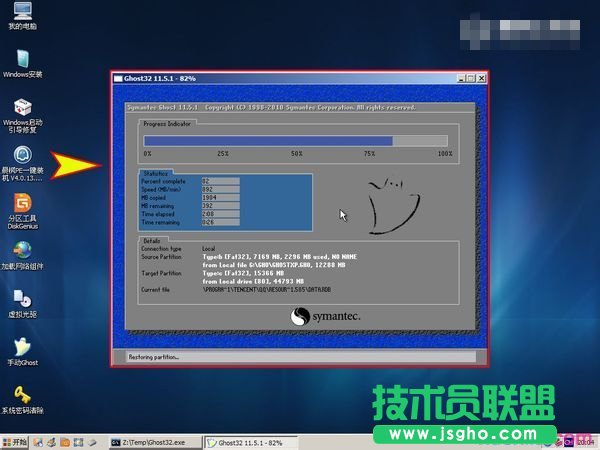Click the Current file path text
Screen dimensions: 600x450
[x=267, y=290]
